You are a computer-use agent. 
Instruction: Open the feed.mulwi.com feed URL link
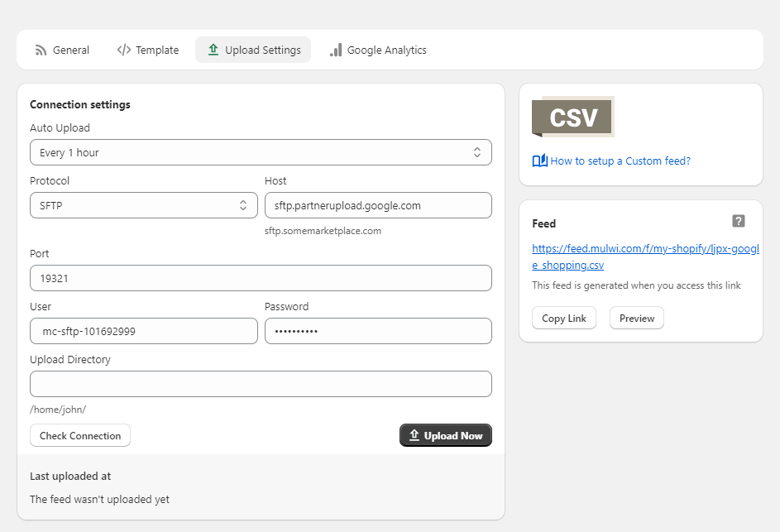click(645, 256)
